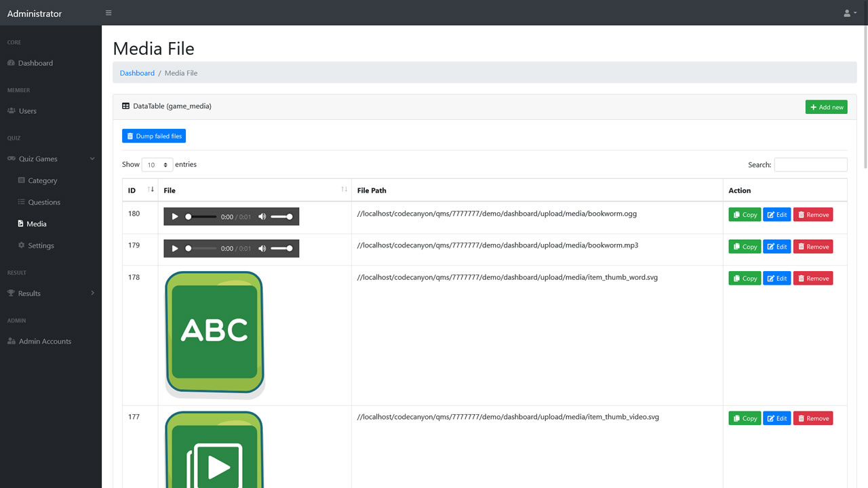The height and width of the screenshot is (488, 868).
Task: Open the user account menu icon
Action: click(849, 13)
